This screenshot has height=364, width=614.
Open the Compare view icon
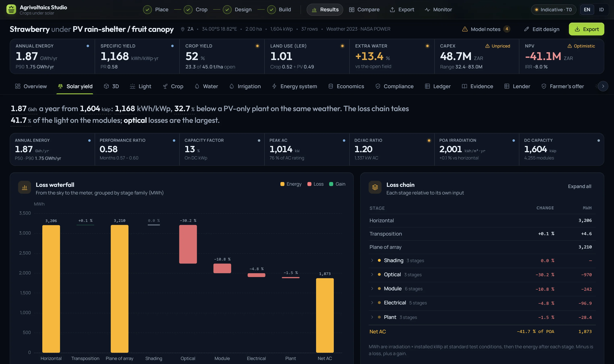click(x=351, y=10)
